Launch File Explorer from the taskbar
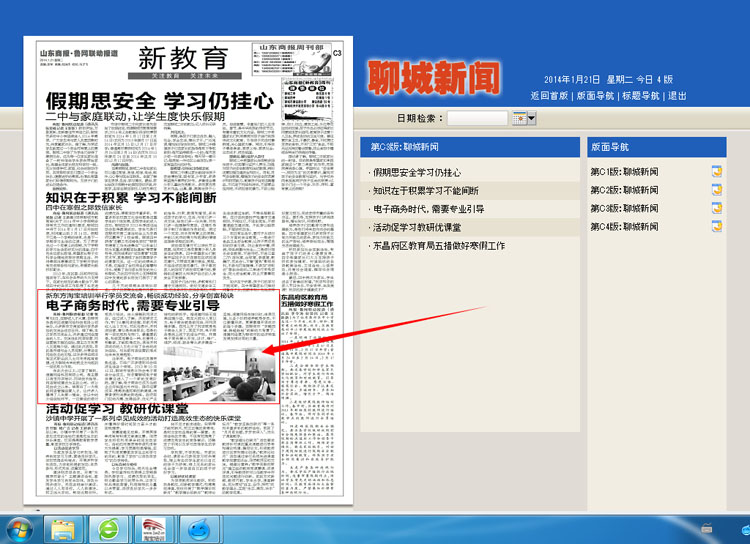The width and height of the screenshot is (750, 544). (x=64, y=527)
